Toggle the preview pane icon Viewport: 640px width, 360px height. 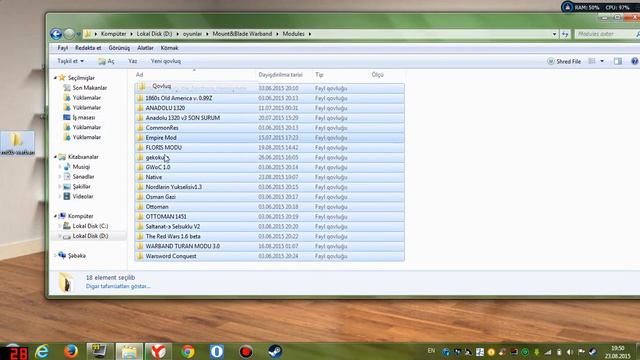618,61
